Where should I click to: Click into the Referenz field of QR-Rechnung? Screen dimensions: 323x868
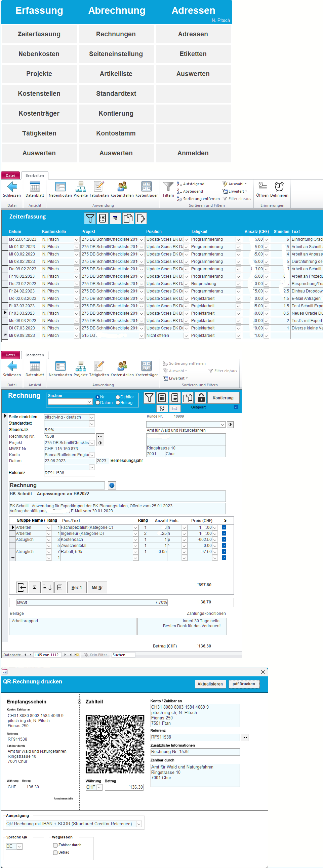[x=195, y=737]
